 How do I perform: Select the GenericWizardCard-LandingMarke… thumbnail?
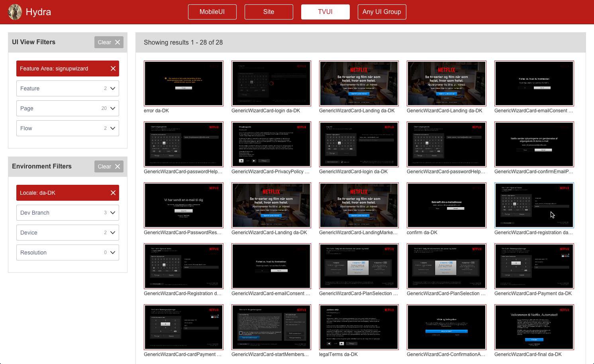359,205
